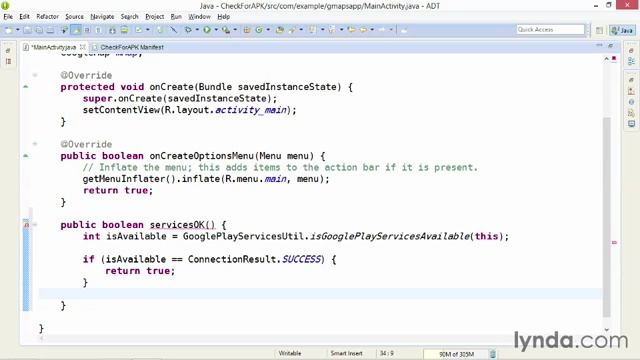640x360 pixels.
Task: Open the Navigate menu
Action: click(102, 17)
